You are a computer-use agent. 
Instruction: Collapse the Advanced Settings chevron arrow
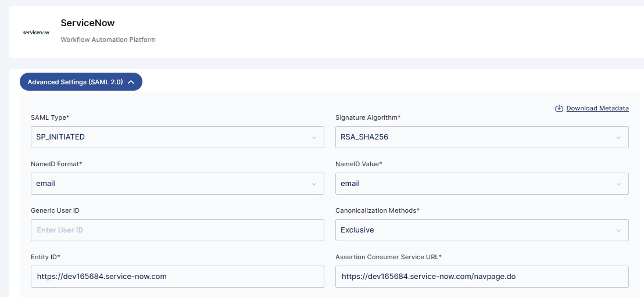tap(131, 82)
